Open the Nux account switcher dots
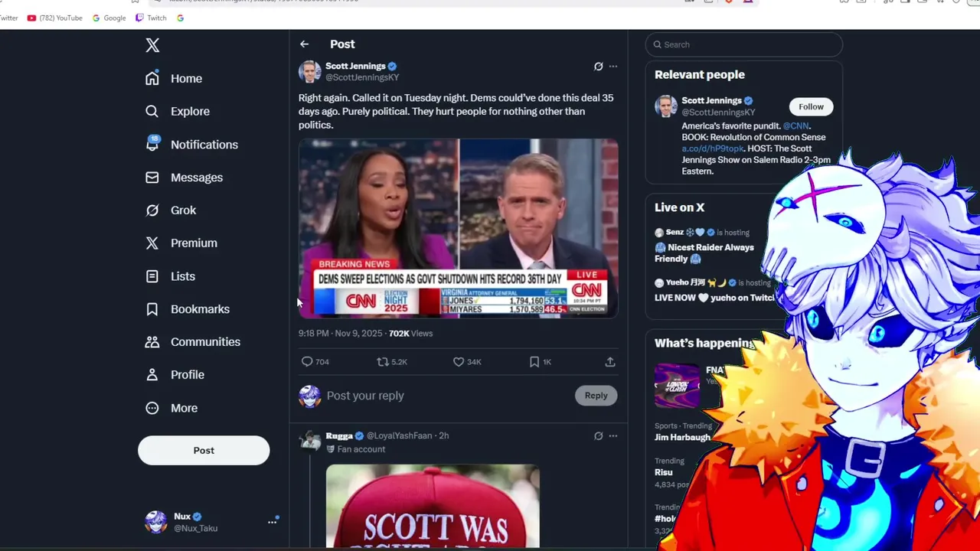Image resolution: width=980 pixels, height=551 pixels. click(x=272, y=522)
